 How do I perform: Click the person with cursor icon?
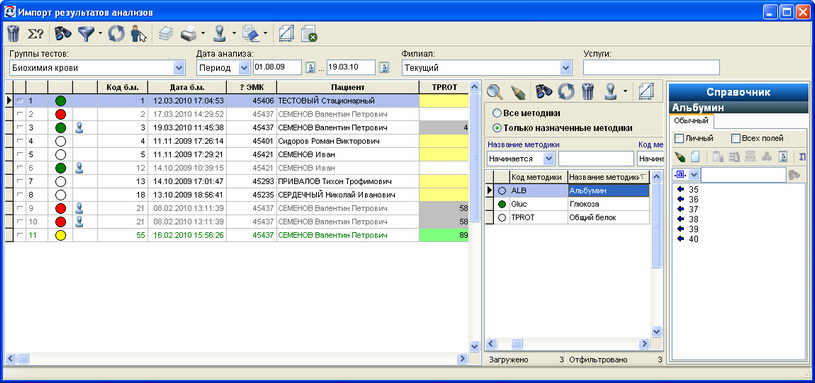(x=138, y=34)
